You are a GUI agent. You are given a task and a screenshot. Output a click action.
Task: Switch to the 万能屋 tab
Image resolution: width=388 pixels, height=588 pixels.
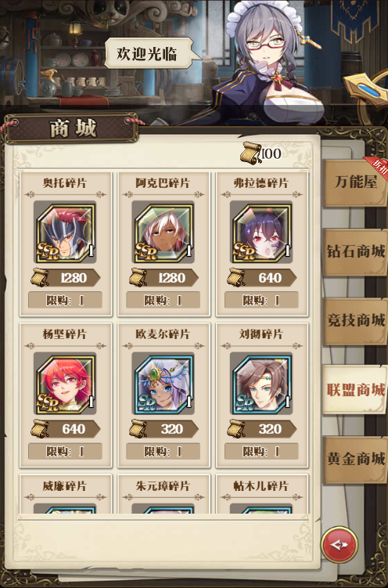[x=355, y=182]
